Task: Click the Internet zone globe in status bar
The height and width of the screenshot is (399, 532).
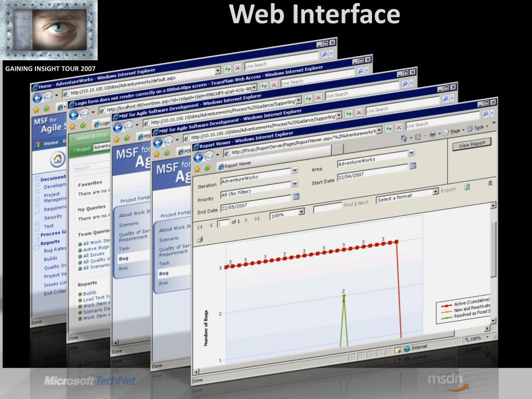Action: pos(407,349)
